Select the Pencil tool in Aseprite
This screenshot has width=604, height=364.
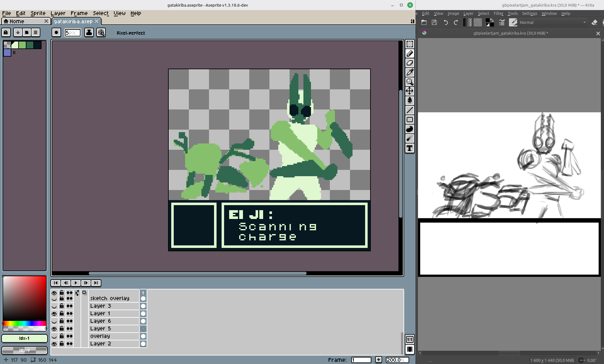coord(409,53)
